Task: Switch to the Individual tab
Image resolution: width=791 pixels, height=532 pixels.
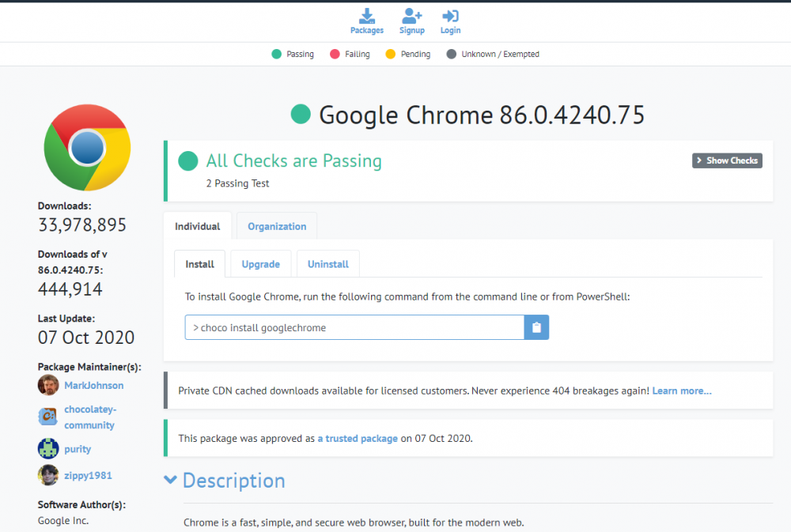Action: tap(197, 226)
